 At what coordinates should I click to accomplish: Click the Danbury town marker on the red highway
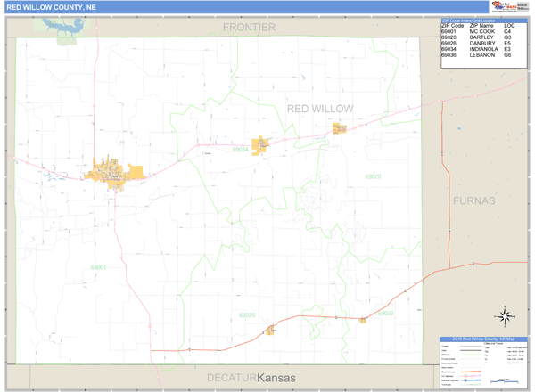click(270, 331)
